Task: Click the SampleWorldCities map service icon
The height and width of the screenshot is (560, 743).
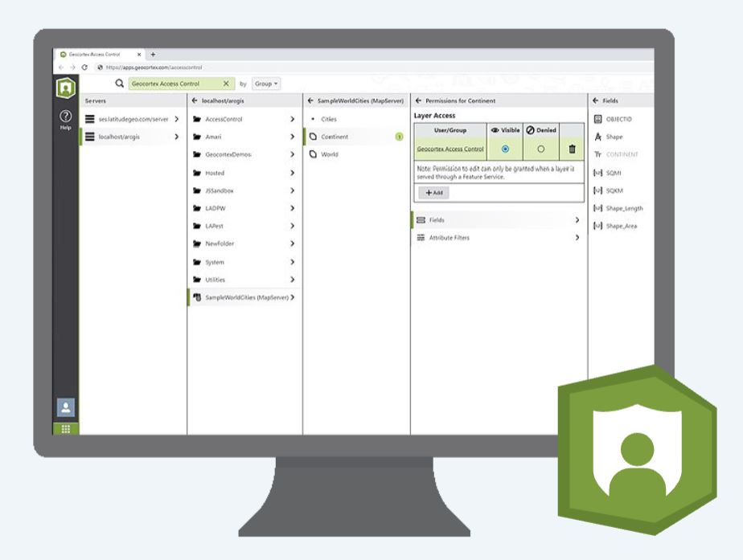Action: point(197,297)
